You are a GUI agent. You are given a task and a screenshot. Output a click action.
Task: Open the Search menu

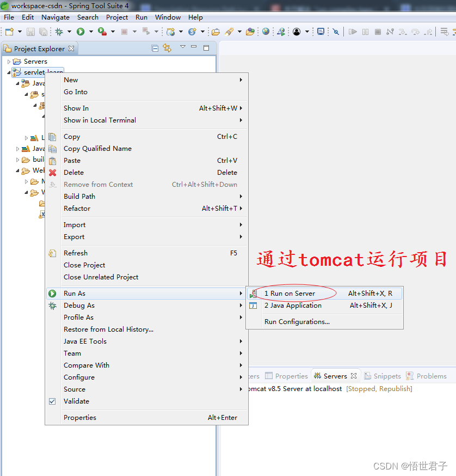(x=88, y=17)
